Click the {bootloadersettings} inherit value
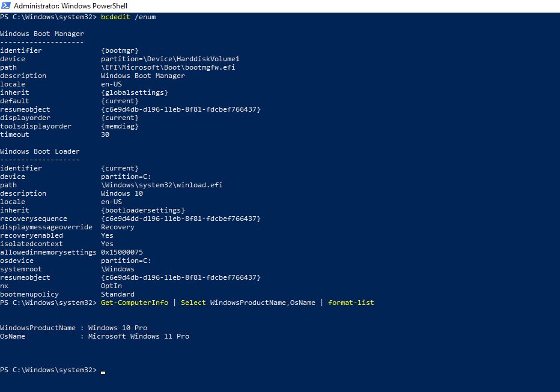Image resolution: width=560 pixels, height=392 pixels. click(142, 210)
